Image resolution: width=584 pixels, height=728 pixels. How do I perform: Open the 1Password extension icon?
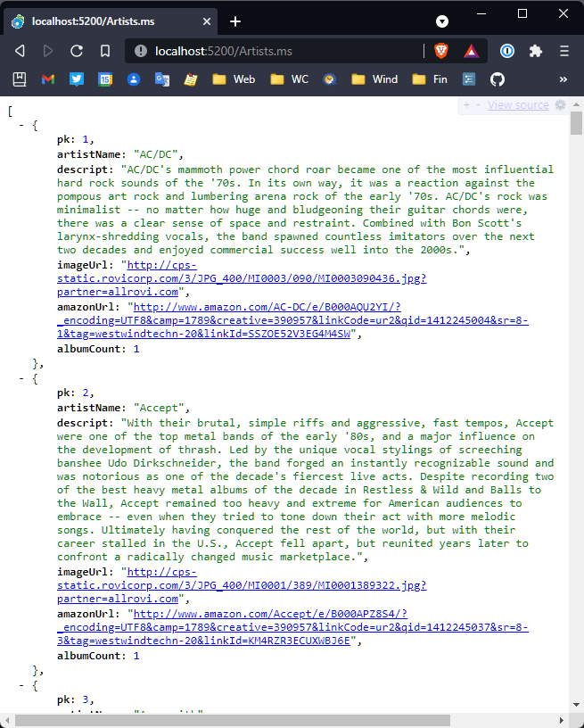(507, 51)
